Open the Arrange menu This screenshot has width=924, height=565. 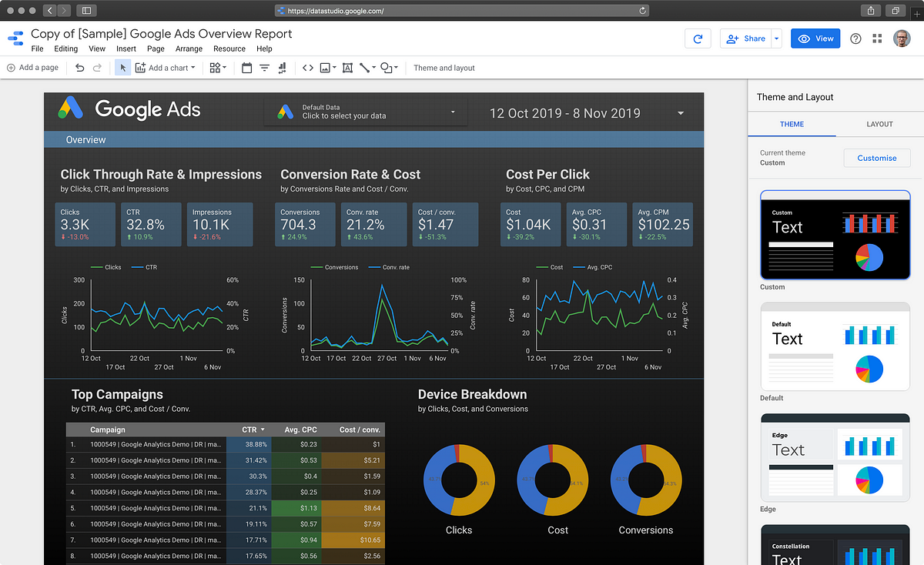pyautogui.click(x=189, y=48)
